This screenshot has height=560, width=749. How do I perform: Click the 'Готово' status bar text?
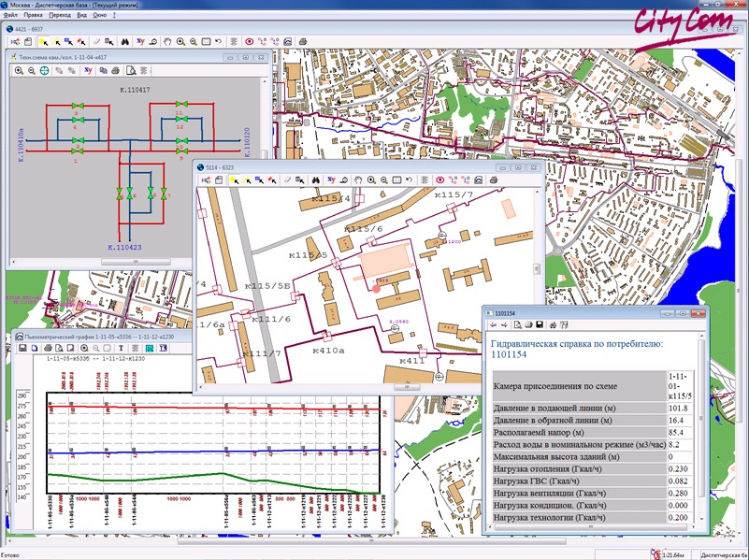point(10,555)
